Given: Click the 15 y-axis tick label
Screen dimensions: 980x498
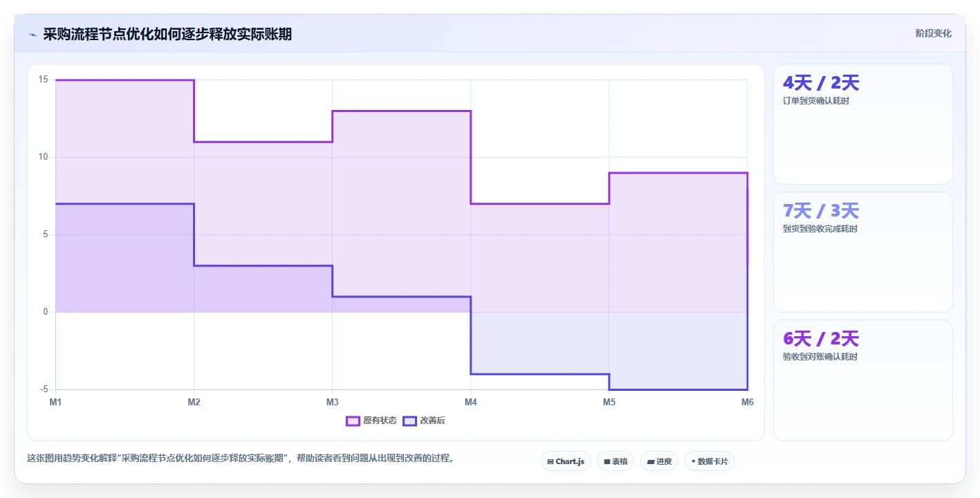Looking at the screenshot, I should pos(43,80).
